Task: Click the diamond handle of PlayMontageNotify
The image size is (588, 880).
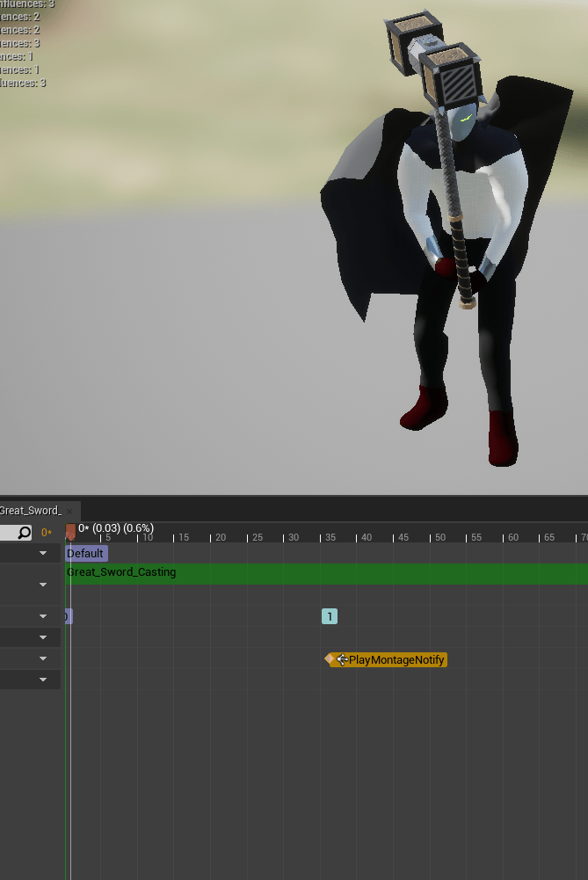Action: [329, 658]
